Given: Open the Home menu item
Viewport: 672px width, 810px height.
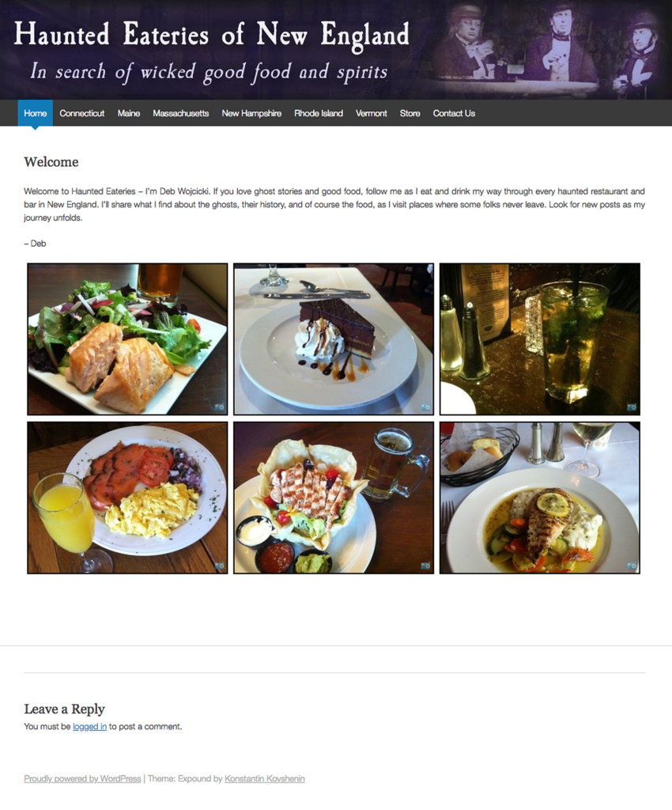Looking at the screenshot, I should point(35,113).
